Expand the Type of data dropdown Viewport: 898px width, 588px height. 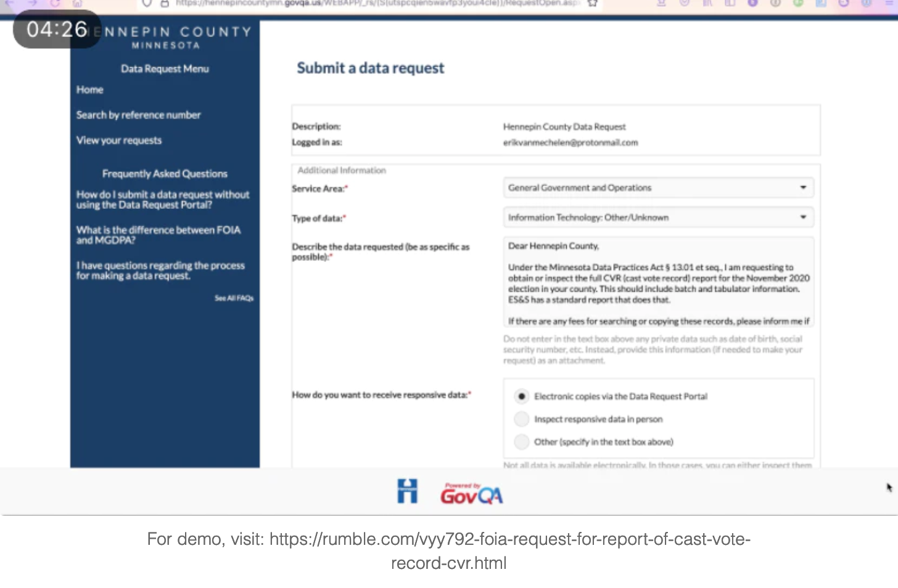(x=658, y=218)
